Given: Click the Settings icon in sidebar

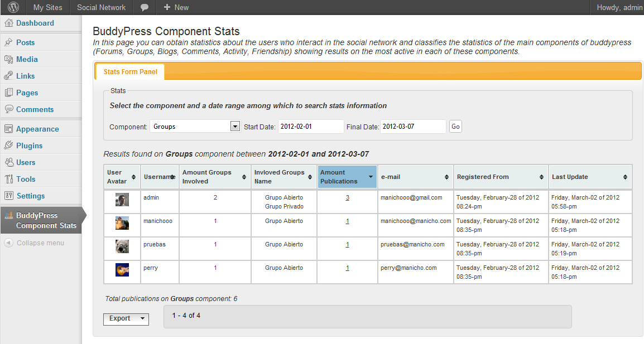Looking at the screenshot, I should (x=8, y=196).
